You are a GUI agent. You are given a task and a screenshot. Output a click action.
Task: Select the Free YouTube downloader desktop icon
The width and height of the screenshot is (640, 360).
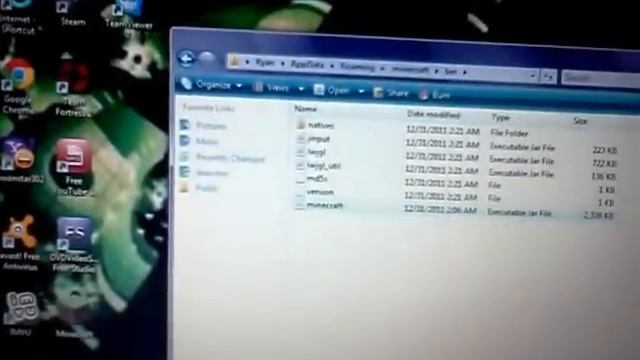click(x=74, y=167)
